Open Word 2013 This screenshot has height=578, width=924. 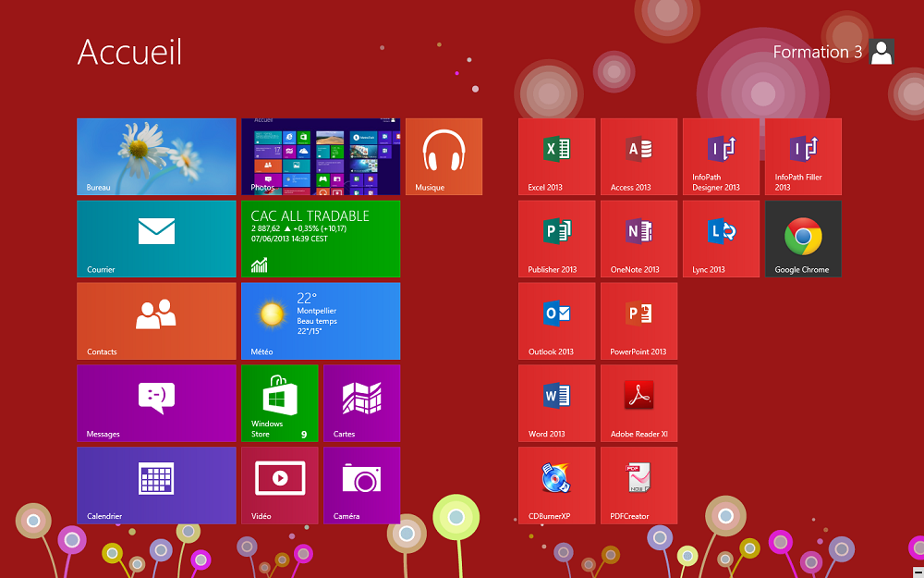tap(557, 403)
